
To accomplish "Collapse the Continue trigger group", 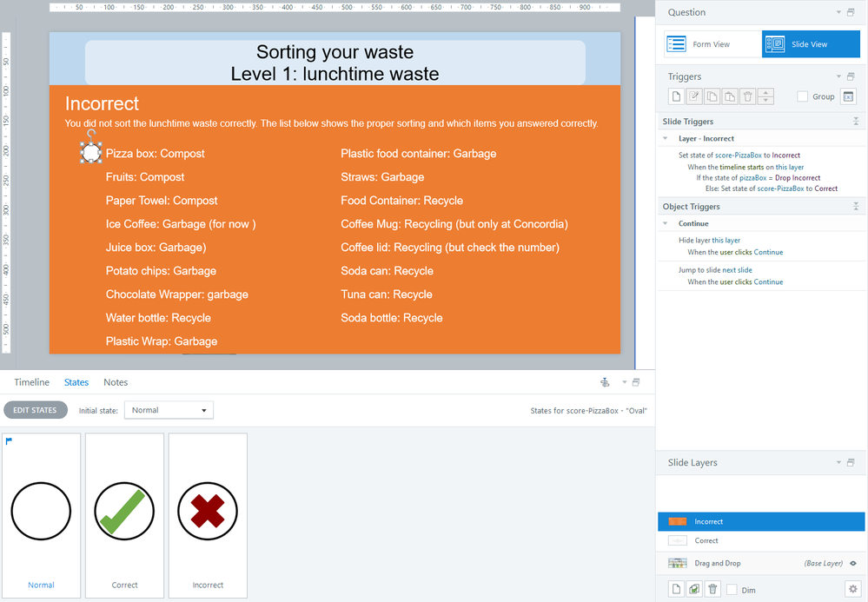I will coord(666,223).
